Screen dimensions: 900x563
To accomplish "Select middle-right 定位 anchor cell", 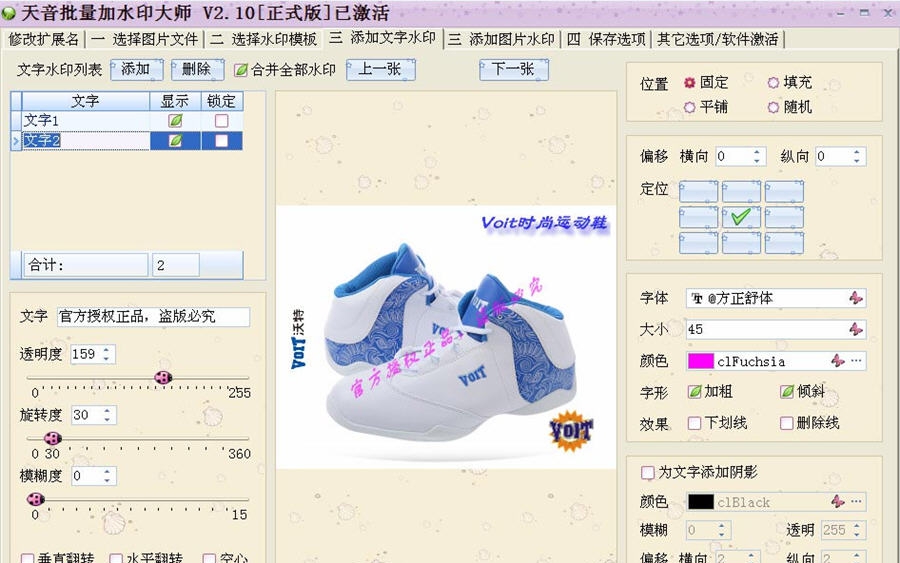I will 784,217.
